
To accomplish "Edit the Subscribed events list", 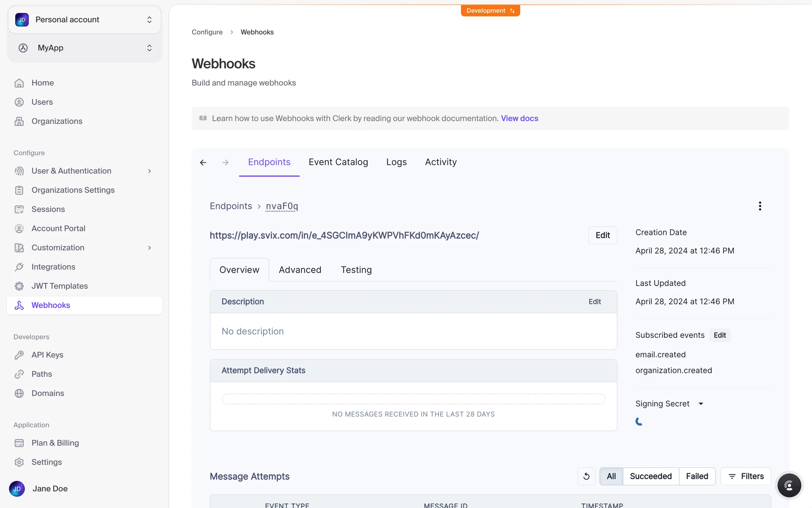I will click(x=719, y=335).
